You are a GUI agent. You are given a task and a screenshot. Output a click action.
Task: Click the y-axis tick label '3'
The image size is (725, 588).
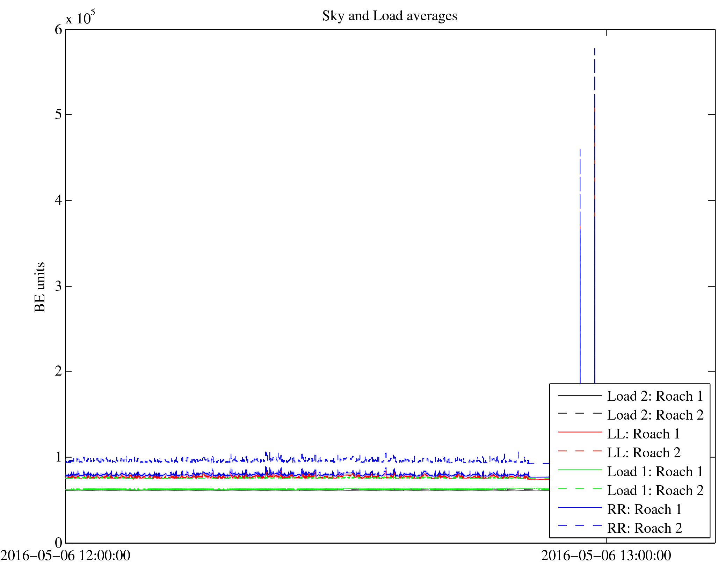click(x=58, y=286)
